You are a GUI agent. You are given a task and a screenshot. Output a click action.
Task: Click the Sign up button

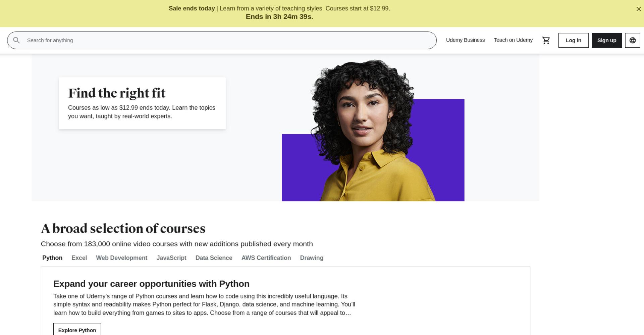[x=607, y=40]
